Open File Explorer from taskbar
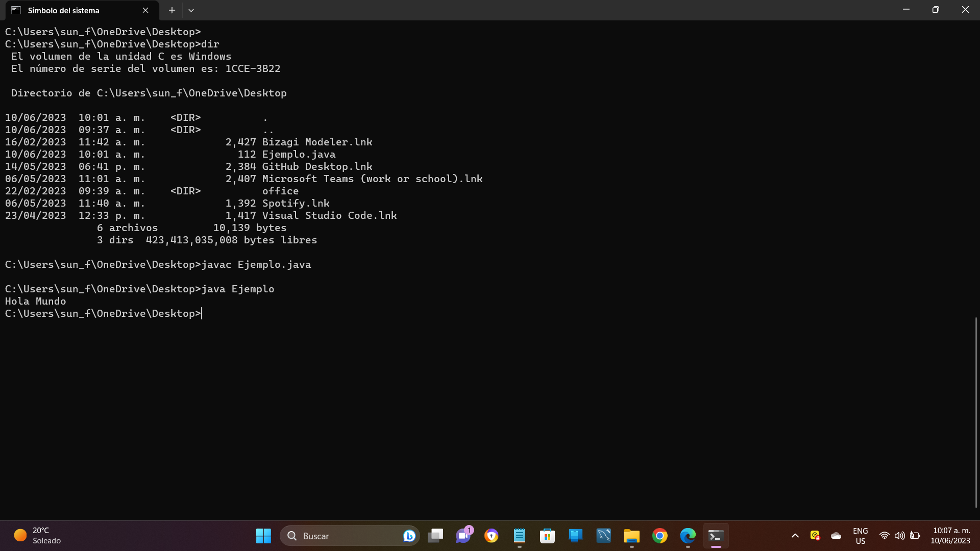 (632, 536)
